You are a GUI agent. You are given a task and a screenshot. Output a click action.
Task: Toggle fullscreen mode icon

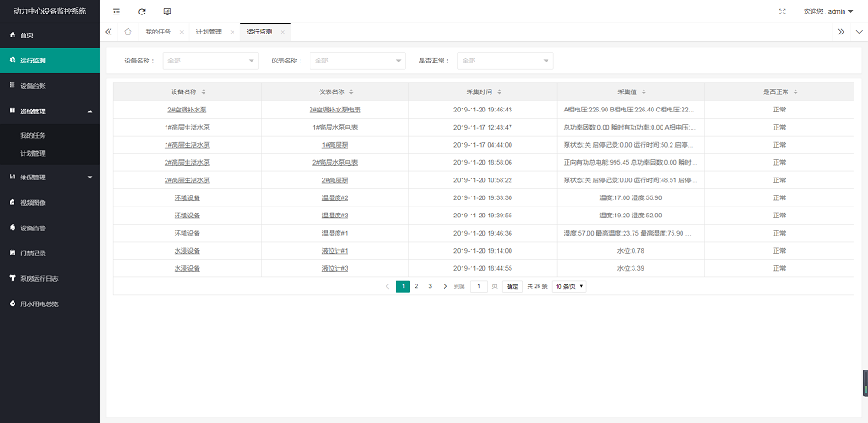click(782, 12)
